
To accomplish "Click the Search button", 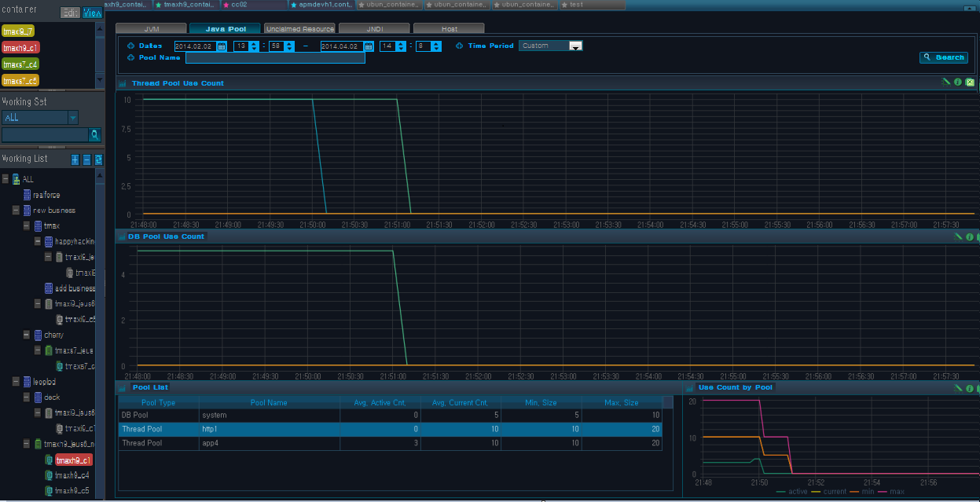I will point(943,57).
